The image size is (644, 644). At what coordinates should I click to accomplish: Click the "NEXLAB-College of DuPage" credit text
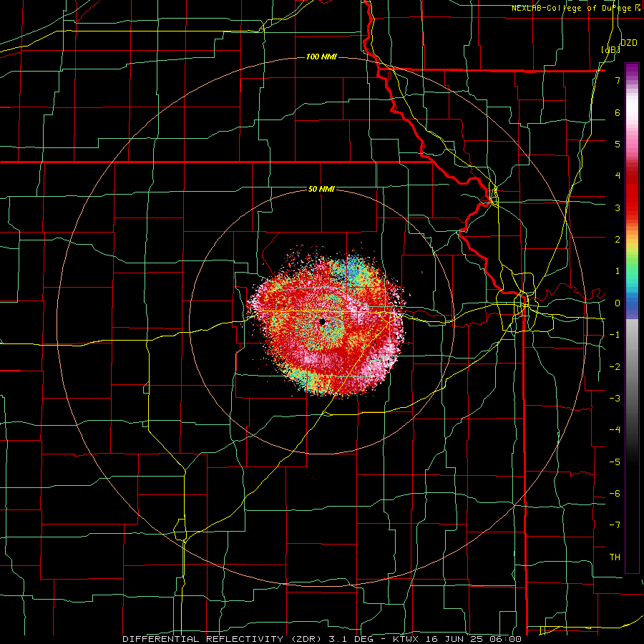click(571, 8)
